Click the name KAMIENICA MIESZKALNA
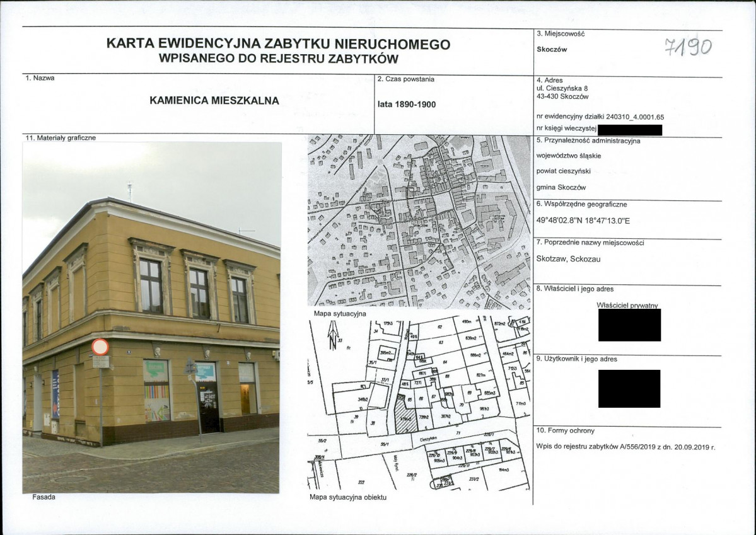Image resolution: width=756 pixels, height=535 pixels. click(214, 100)
